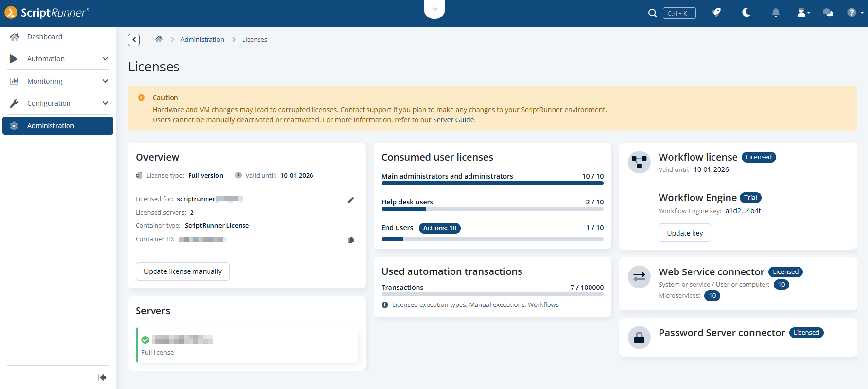The height and width of the screenshot is (389, 868).
Task: Click the Transactions progress bar
Action: coord(492,294)
